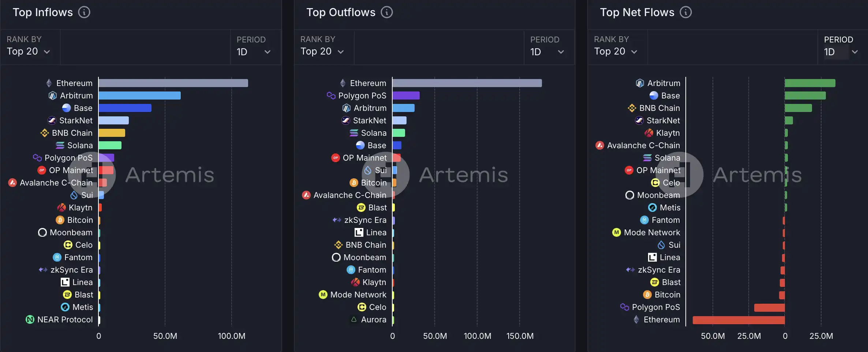Expand the Rank By selector in Top Net Flows
868x352 pixels.
coord(616,52)
